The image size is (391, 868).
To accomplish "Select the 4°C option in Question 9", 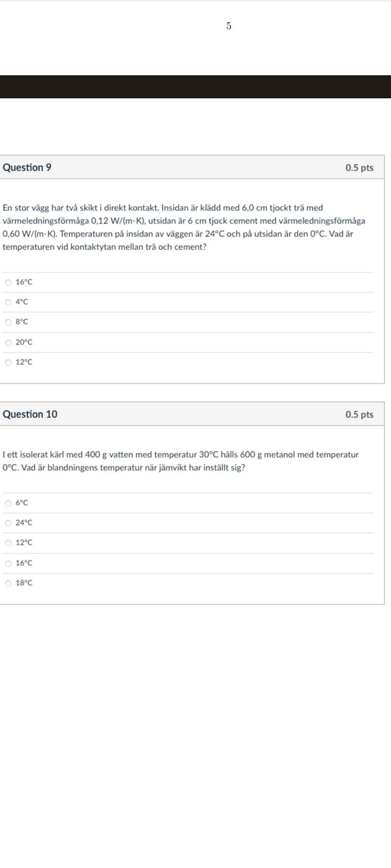I will 8,302.
